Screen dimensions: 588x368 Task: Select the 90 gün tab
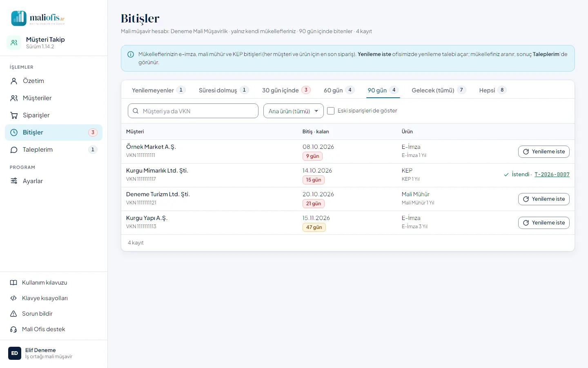point(383,90)
